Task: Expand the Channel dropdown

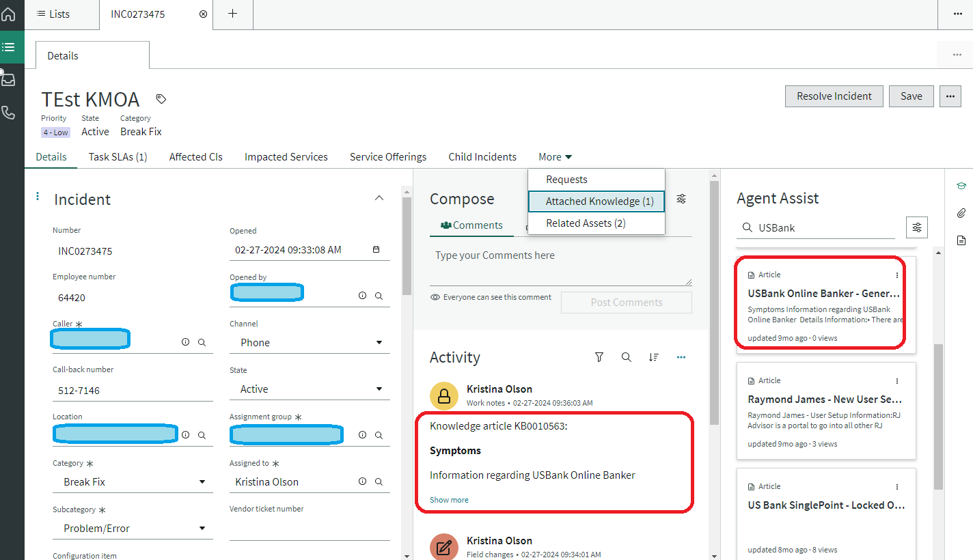Action: point(379,342)
